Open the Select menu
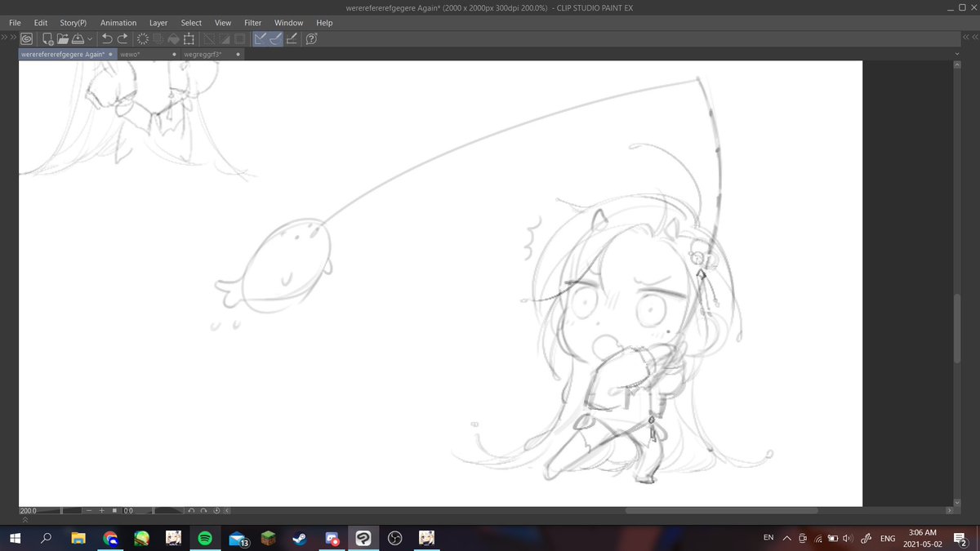Image resolution: width=980 pixels, height=551 pixels. [191, 23]
